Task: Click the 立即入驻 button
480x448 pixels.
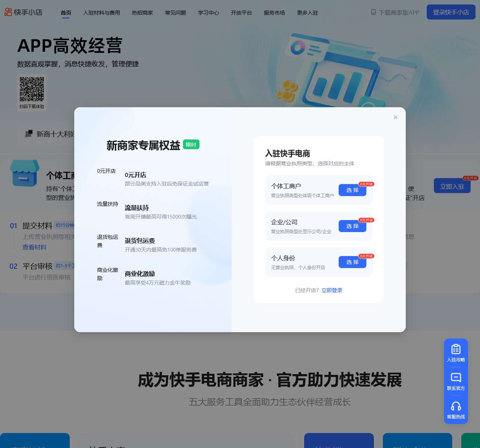Action: click(x=452, y=186)
